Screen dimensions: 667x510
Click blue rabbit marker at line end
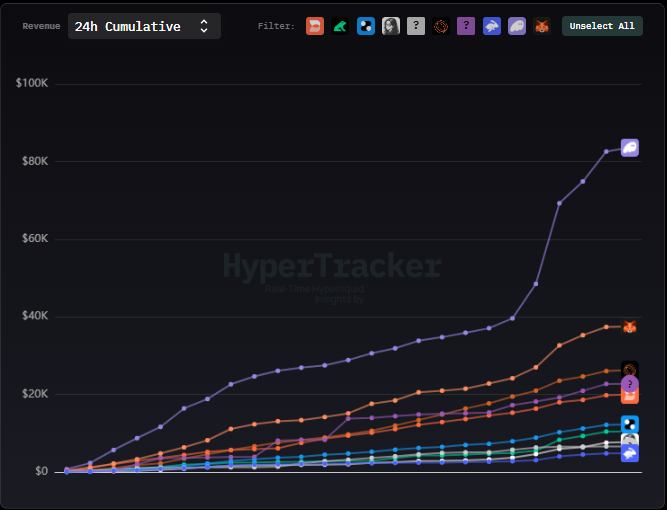pos(630,453)
